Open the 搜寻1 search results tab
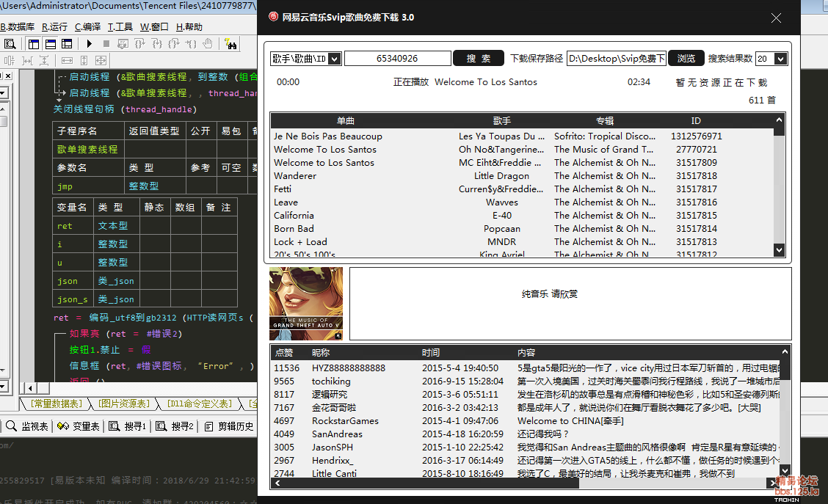The image size is (828, 504). [x=128, y=426]
